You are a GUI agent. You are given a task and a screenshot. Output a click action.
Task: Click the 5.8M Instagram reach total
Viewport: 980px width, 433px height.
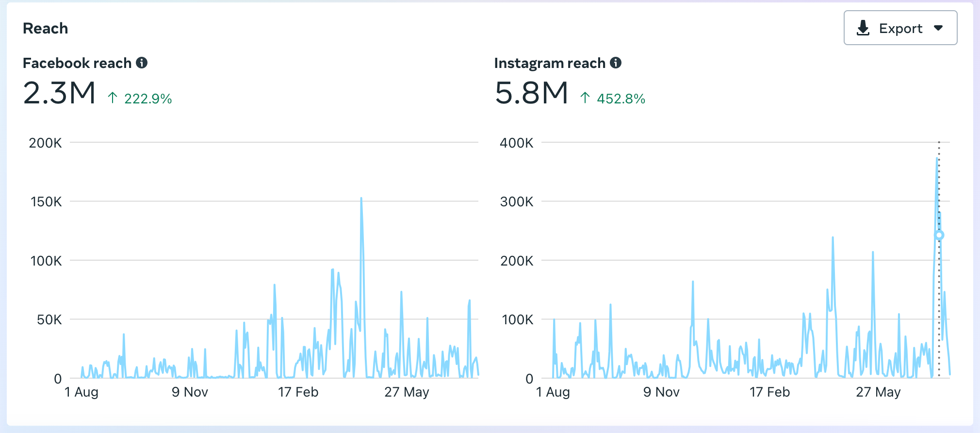(531, 93)
